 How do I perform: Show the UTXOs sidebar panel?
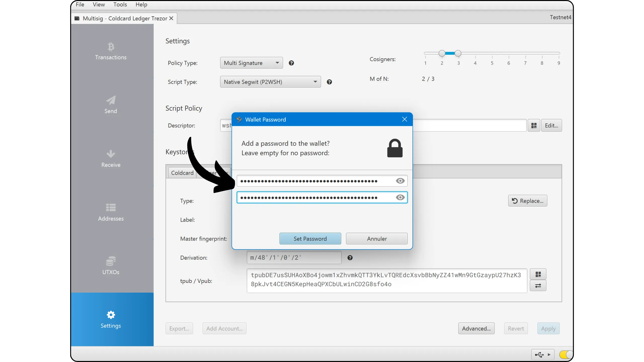111,266
